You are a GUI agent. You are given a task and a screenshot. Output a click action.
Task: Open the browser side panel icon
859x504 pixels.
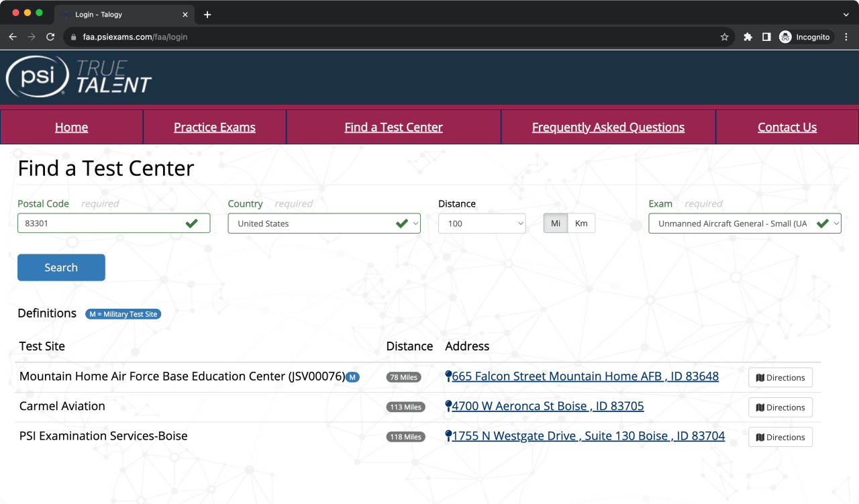point(766,37)
